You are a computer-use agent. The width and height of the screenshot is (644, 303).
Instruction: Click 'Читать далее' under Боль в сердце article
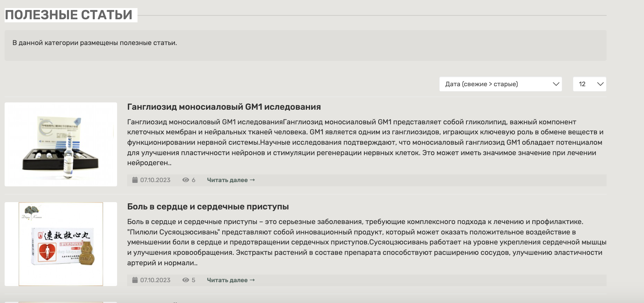(231, 280)
